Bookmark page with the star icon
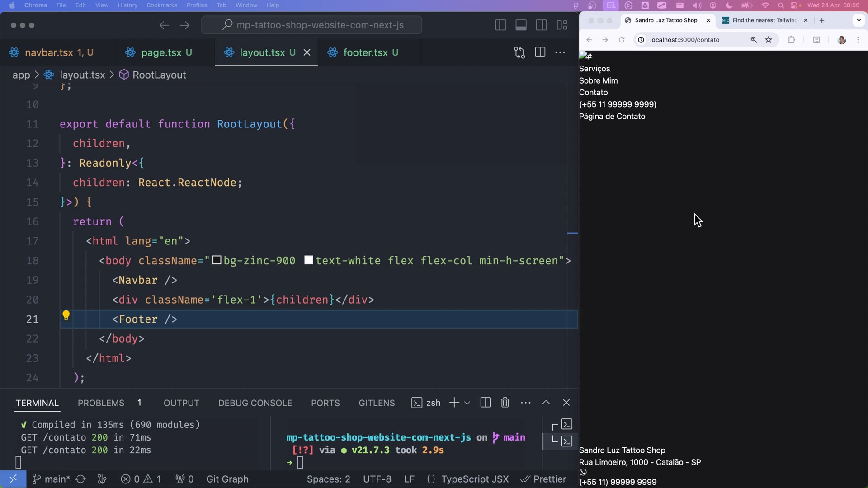868x488 pixels. (769, 40)
